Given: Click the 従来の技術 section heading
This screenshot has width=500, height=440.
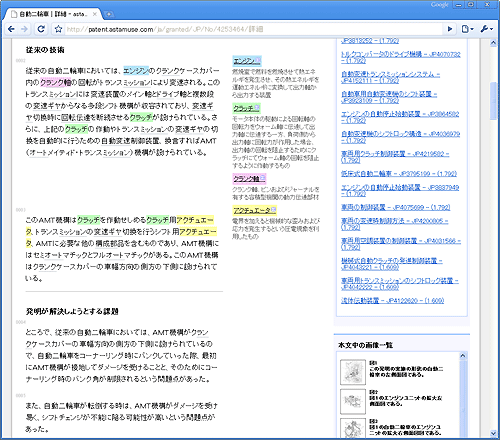Looking at the screenshot, I should (45, 50).
